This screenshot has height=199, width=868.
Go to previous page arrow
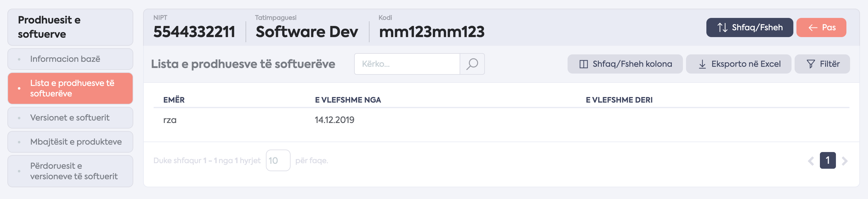(x=811, y=161)
